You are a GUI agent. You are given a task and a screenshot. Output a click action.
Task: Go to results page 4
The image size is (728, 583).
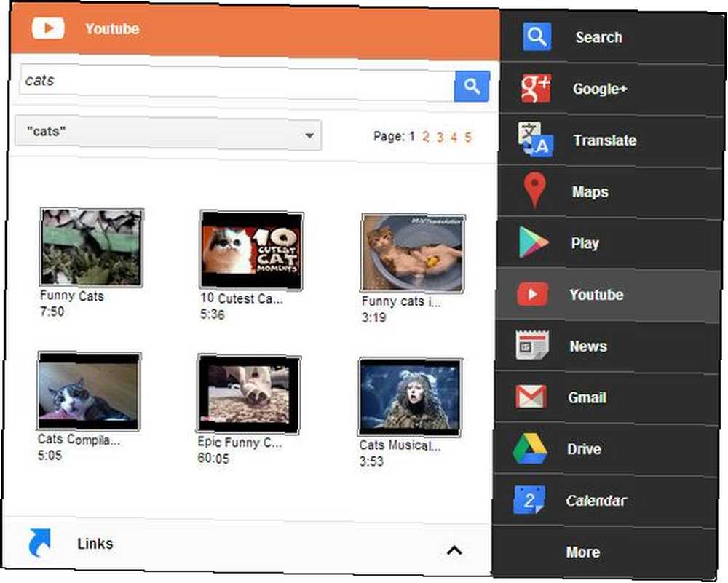pyautogui.click(x=454, y=137)
